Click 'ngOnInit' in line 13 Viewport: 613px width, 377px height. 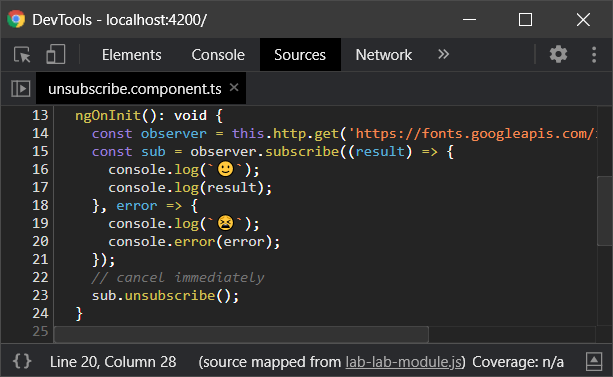pyautogui.click(x=108, y=116)
